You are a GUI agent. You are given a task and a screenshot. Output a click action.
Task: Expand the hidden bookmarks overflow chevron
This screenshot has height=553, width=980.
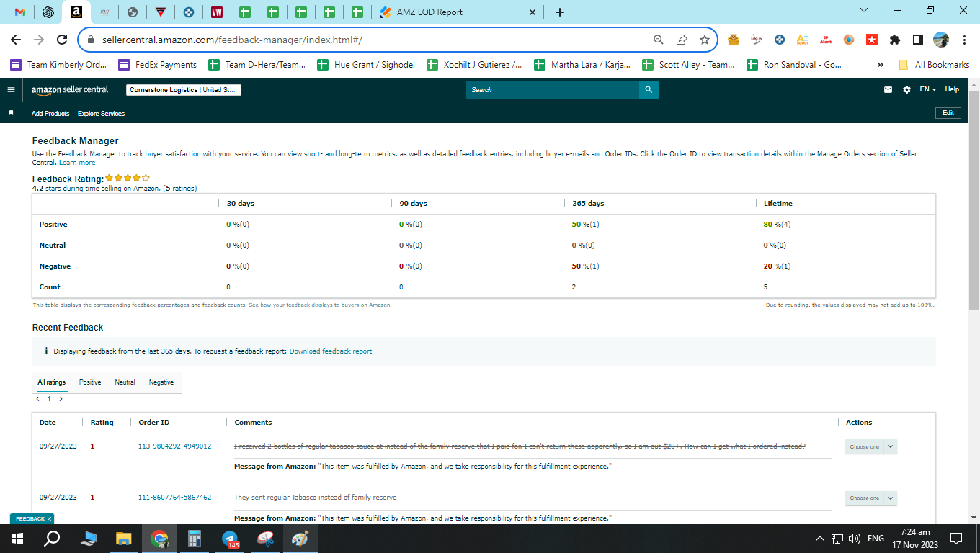881,65
